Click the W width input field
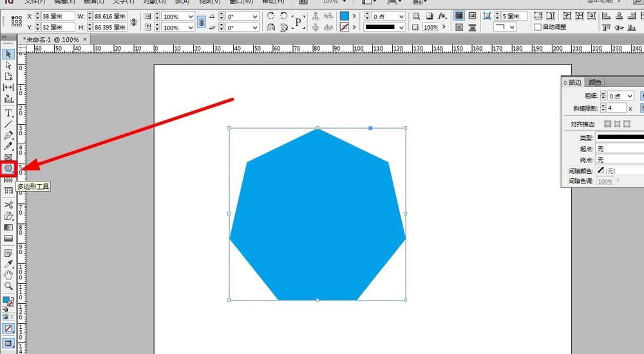Screen dimensions: 644x354 tap(110, 17)
